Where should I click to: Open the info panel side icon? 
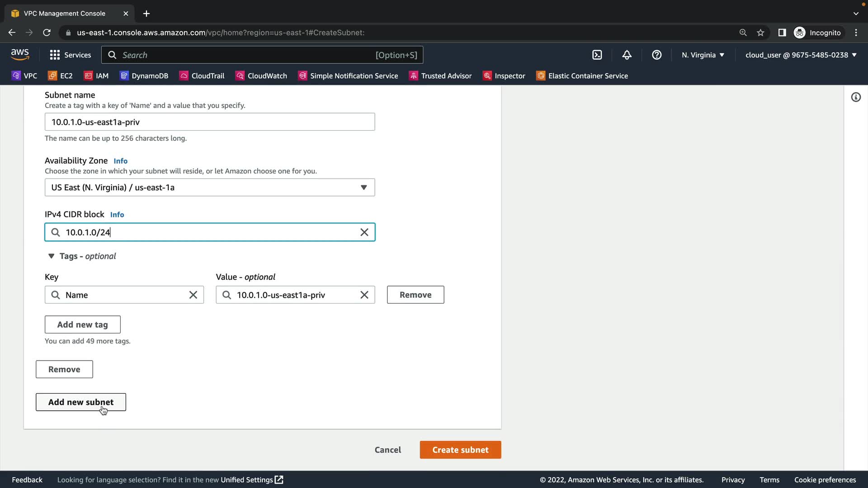[856, 97]
